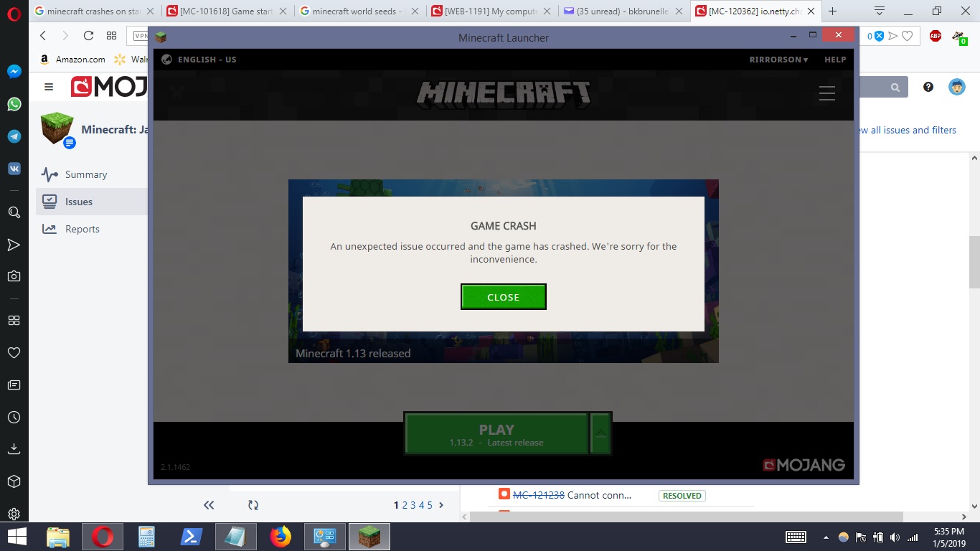Image resolution: width=980 pixels, height=551 pixels.
Task: Open the Jira help question mark
Action: 928,87
